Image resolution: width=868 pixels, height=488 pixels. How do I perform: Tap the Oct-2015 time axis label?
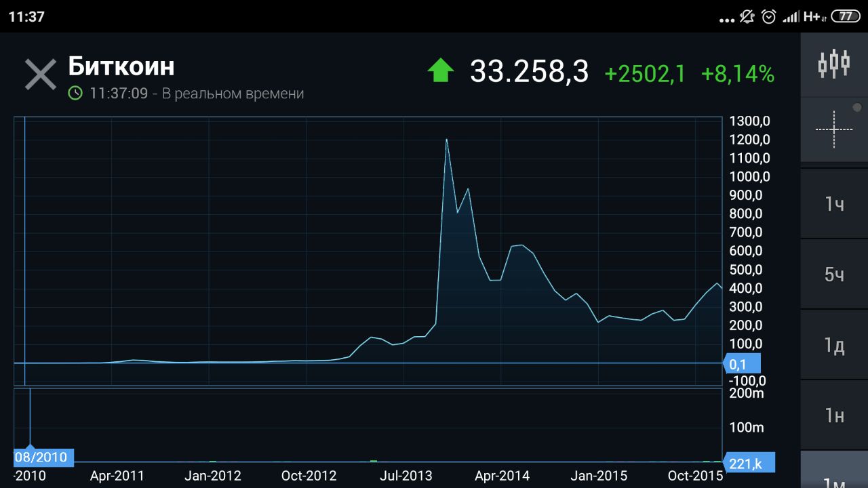coord(695,476)
